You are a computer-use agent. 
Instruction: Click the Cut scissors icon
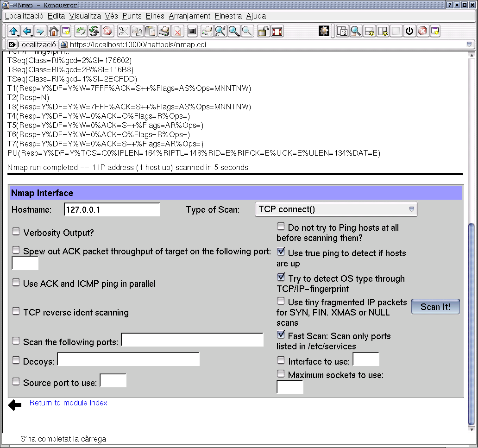coord(124,31)
